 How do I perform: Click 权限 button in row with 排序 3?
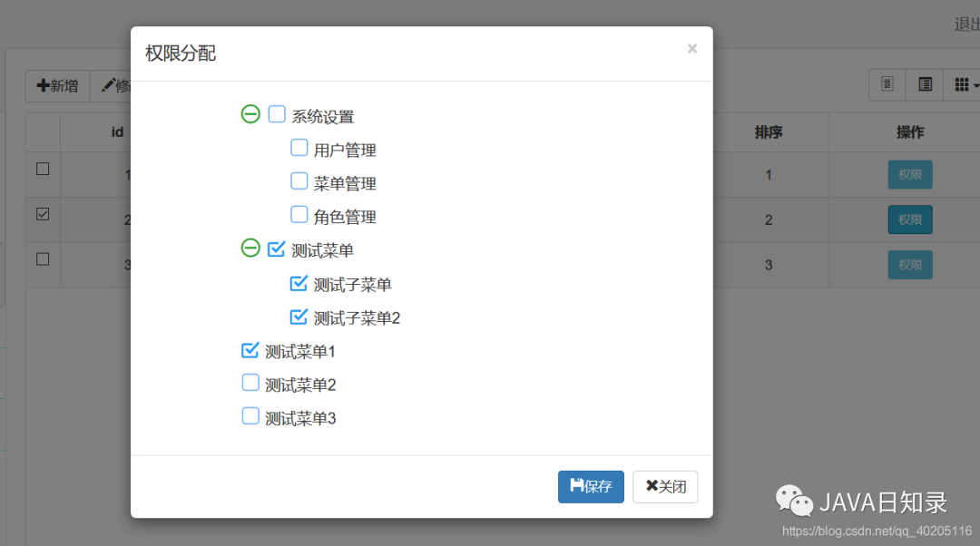click(910, 265)
